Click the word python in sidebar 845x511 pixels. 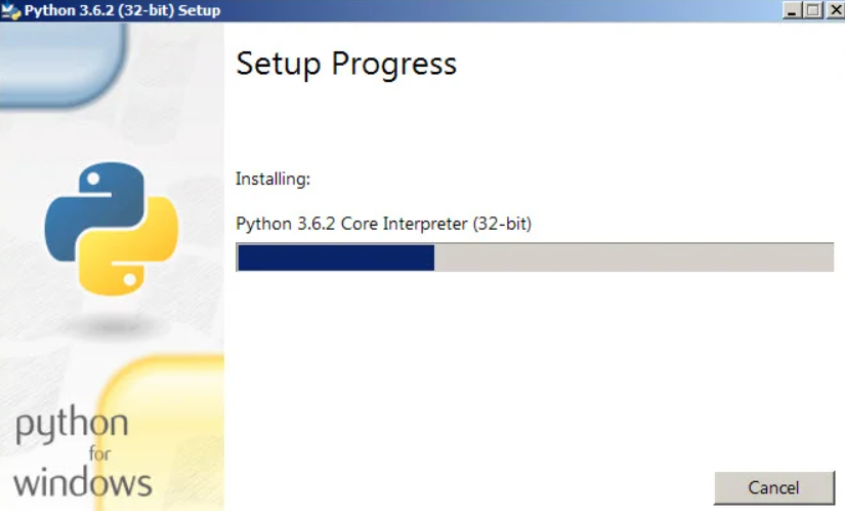[72, 424]
